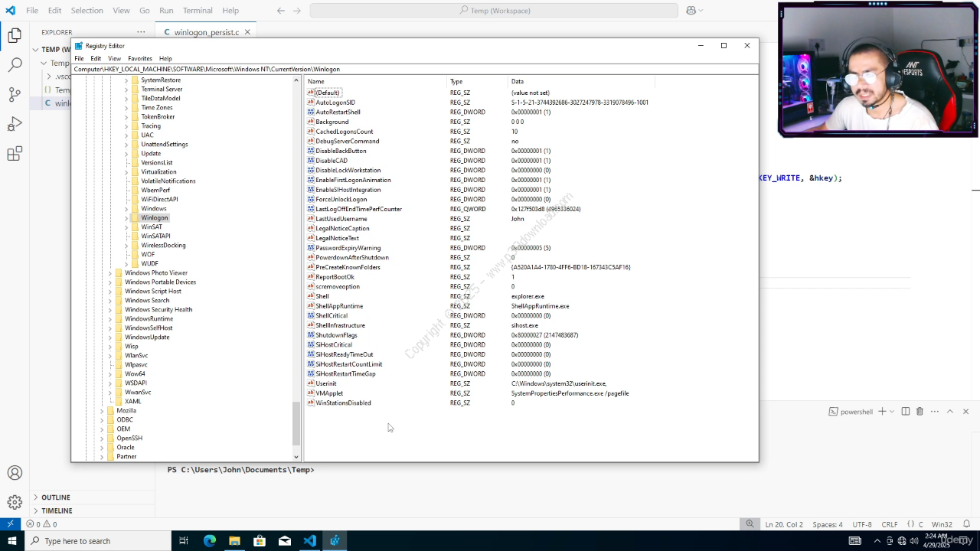
Task: Kill terminal with trash icon
Action: tap(920, 412)
